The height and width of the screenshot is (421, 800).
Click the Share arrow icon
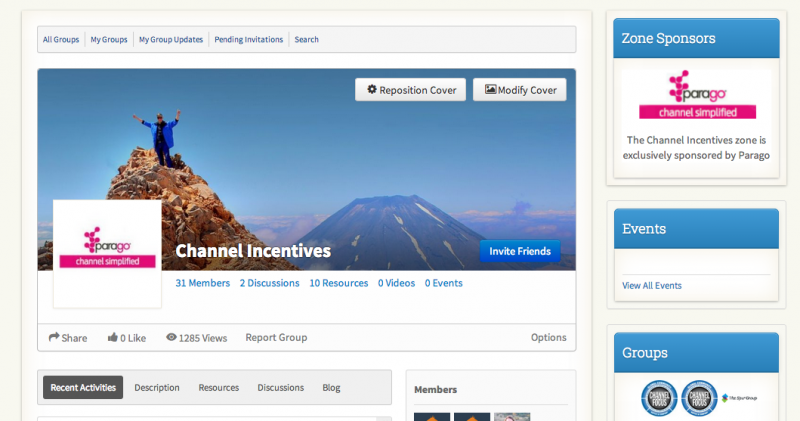(54, 337)
